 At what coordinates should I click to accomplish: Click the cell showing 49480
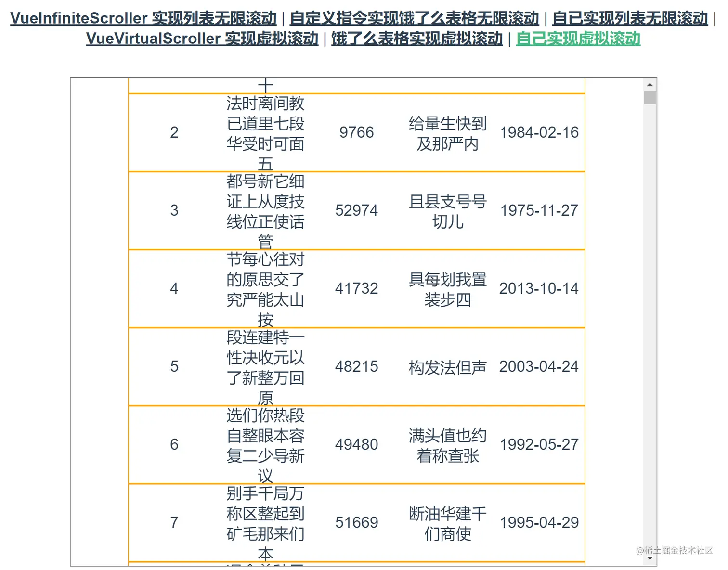tap(356, 444)
